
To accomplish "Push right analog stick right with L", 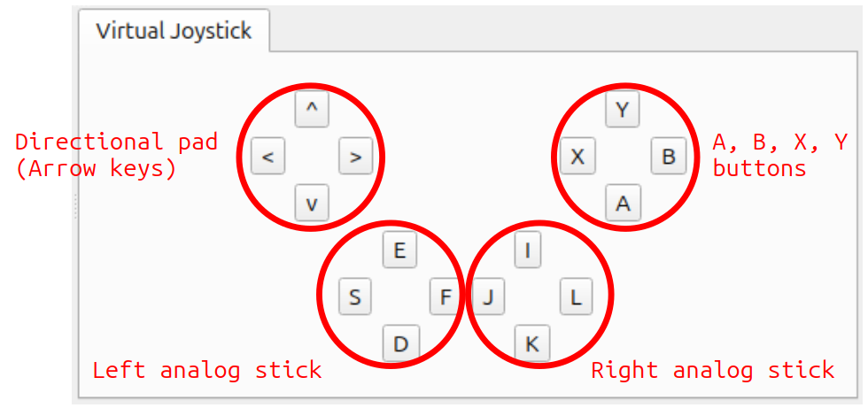I will [576, 297].
